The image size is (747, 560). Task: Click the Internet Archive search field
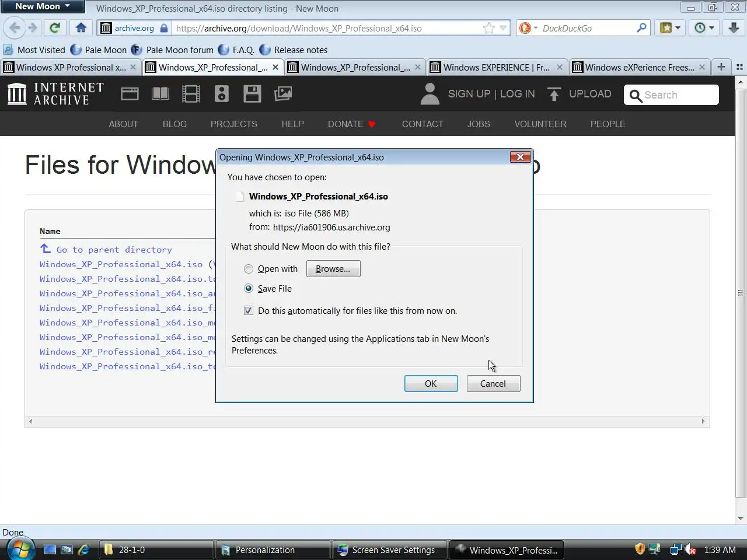pos(671,95)
